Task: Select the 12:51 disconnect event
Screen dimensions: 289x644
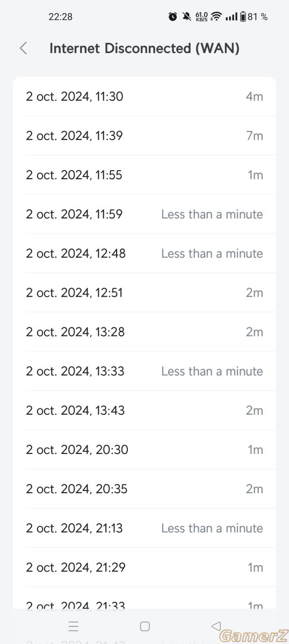Action: (144, 292)
